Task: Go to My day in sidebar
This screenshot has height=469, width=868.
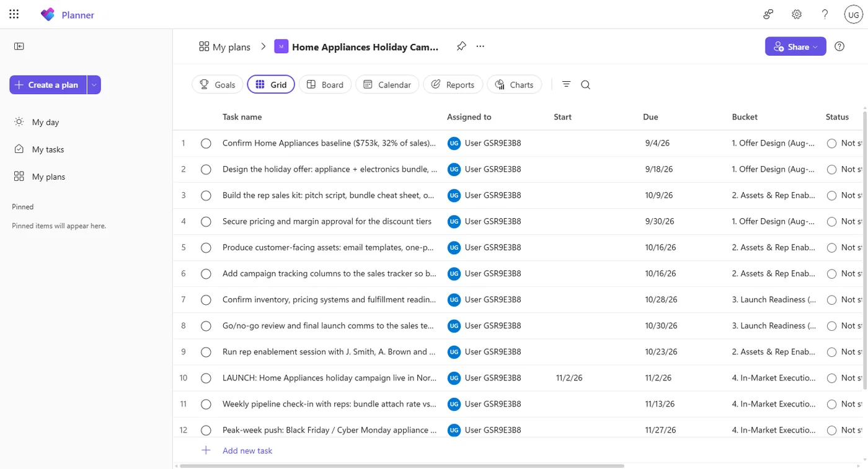Action: (45, 122)
